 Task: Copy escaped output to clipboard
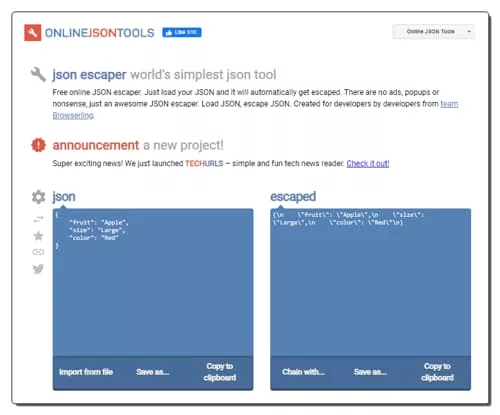(437, 372)
